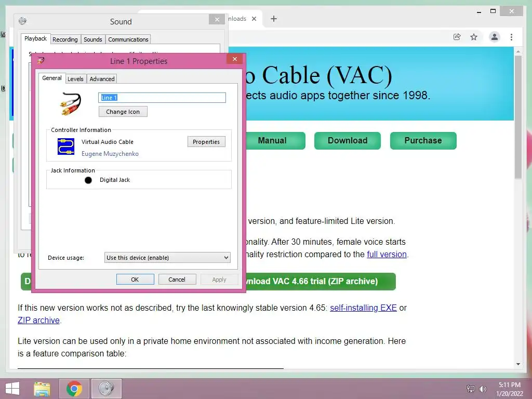Click the Virtual Audio Cable label
This screenshot has height=399, width=532.
pos(108,142)
